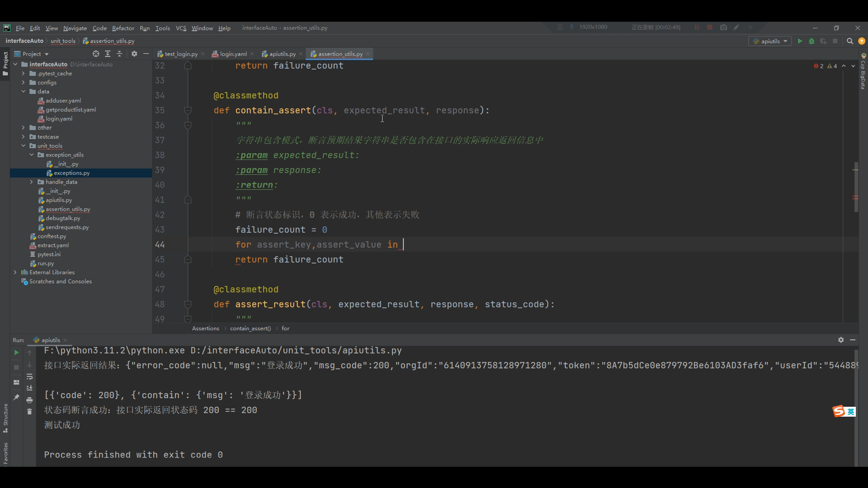Open the Favorites side tool window
The height and width of the screenshot is (488, 868).
[x=5, y=453]
